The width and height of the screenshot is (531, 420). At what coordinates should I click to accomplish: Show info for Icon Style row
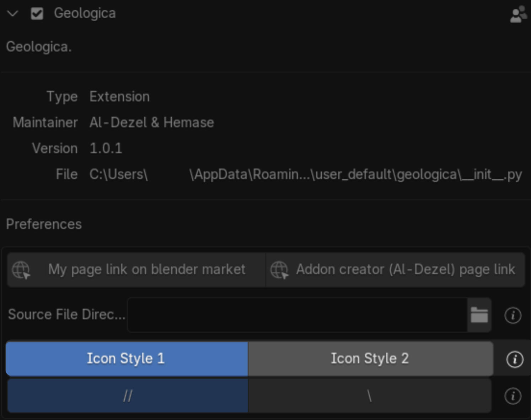(x=514, y=359)
